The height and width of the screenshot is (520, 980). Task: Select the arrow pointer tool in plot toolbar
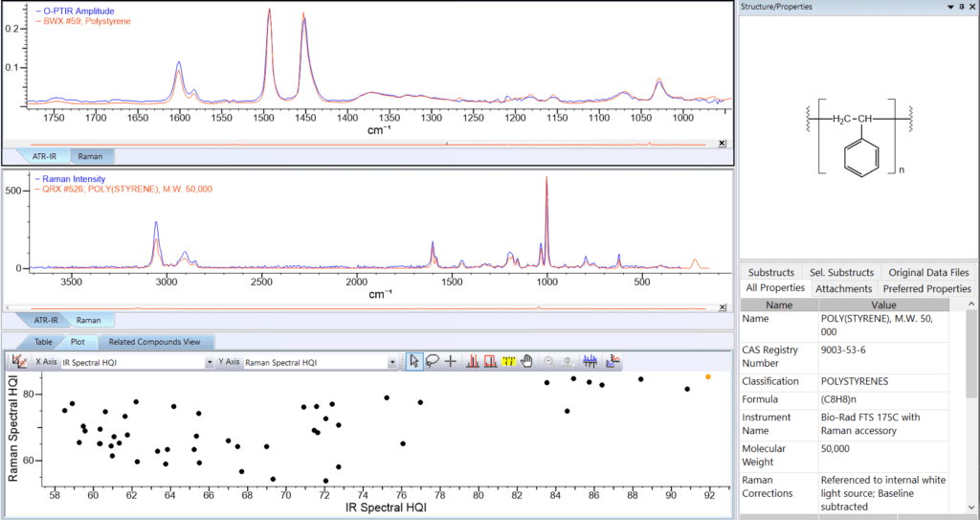(413, 361)
